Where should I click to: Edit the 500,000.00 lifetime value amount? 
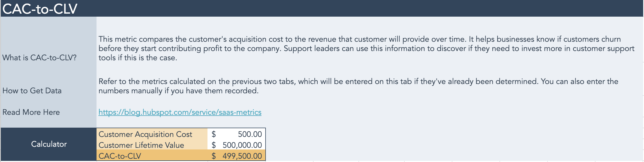click(x=242, y=145)
